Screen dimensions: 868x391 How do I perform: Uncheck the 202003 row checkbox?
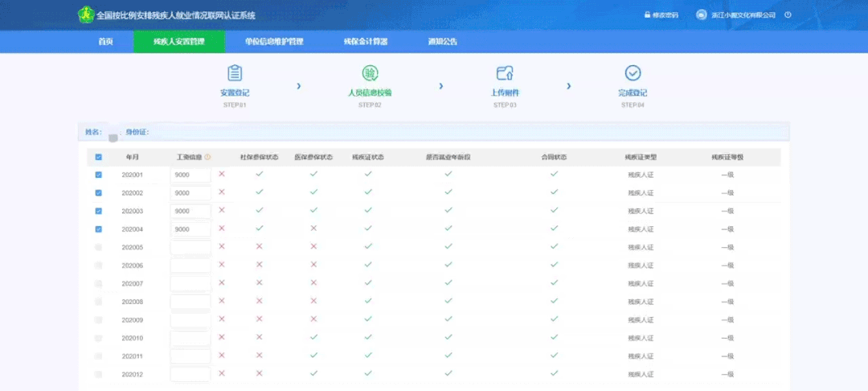(99, 211)
